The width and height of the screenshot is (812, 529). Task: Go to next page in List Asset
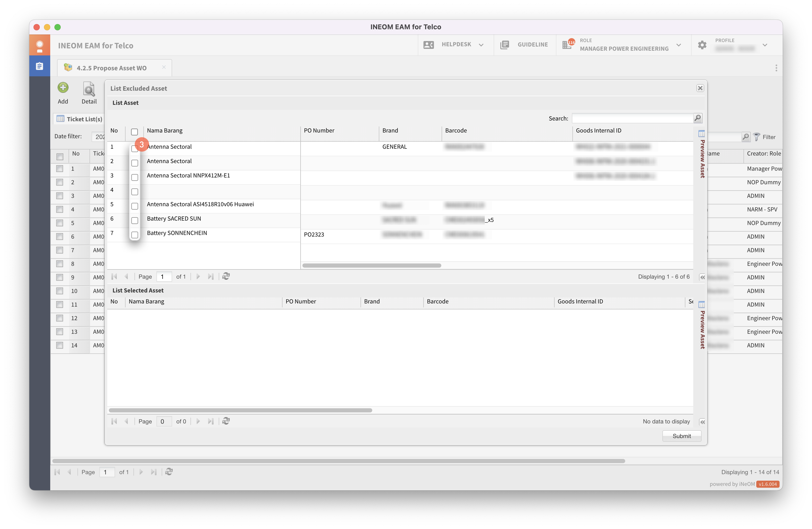[198, 277]
